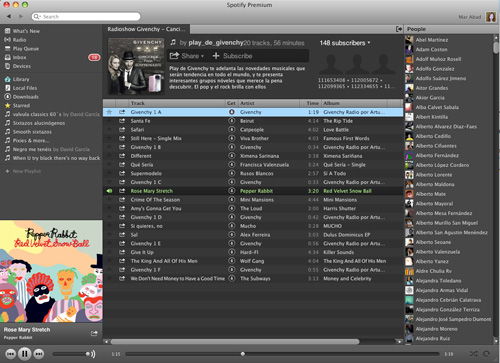500x363 pixels.
Task: Click Get icon for Qué Sería
Action: click(232, 164)
